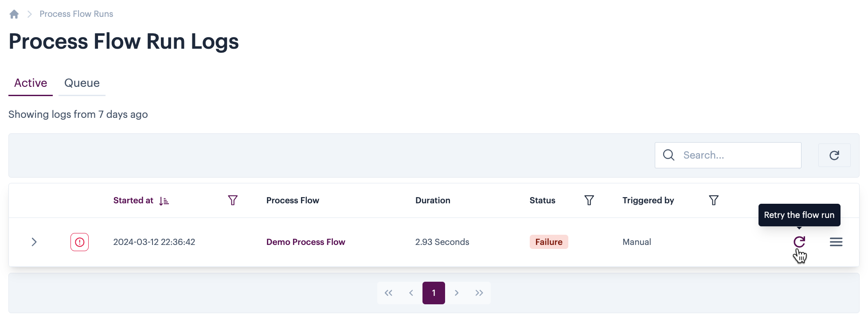This screenshot has width=868, height=326.
Task: Refresh the logs table with reload button
Action: click(x=834, y=155)
